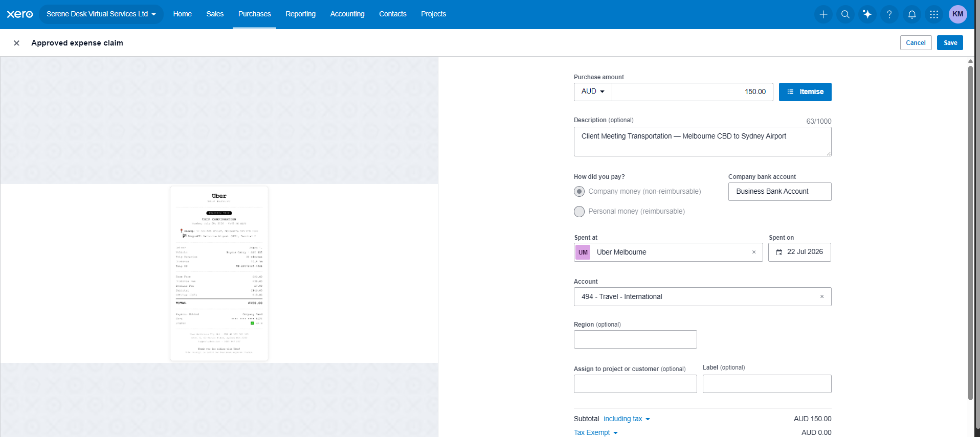Open the search magnifier icon
980x437 pixels.
point(845,14)
